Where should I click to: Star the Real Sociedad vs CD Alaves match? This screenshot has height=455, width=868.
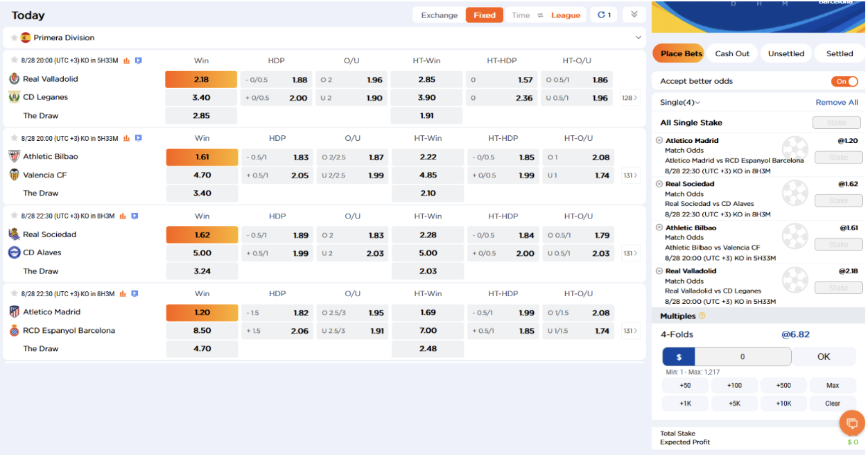15,216
